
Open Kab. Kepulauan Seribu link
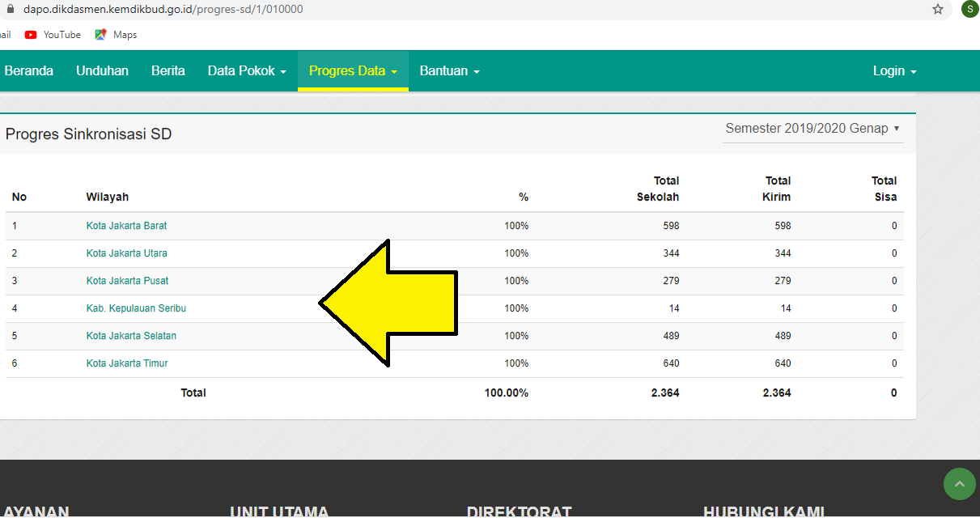(x=136, y=308)
